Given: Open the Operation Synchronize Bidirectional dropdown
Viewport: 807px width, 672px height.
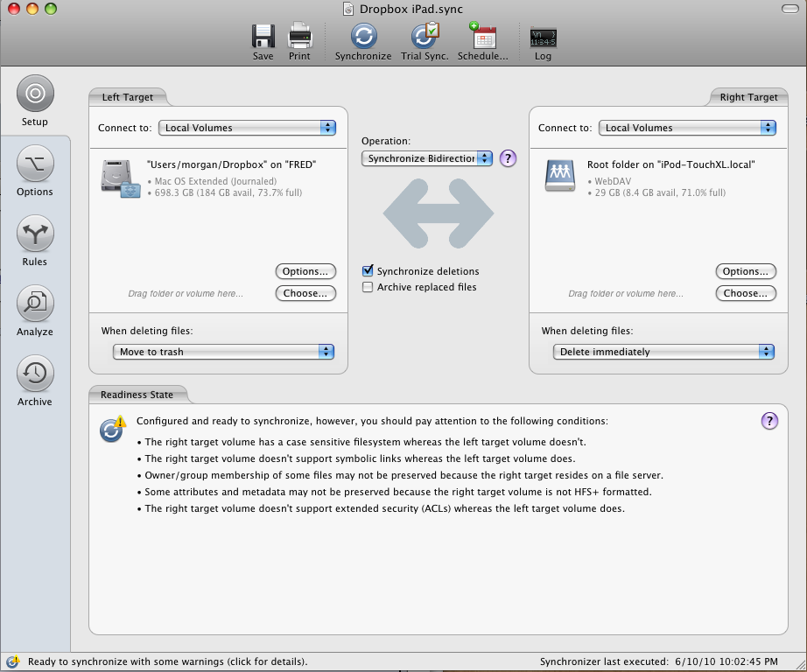Looking at the screenshot, I should tap(427, 158).
